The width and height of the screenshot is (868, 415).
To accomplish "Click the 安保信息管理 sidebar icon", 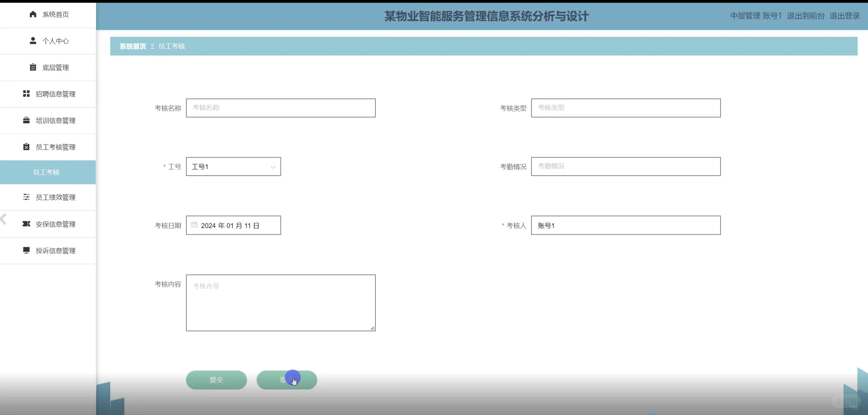I will 26,224.
